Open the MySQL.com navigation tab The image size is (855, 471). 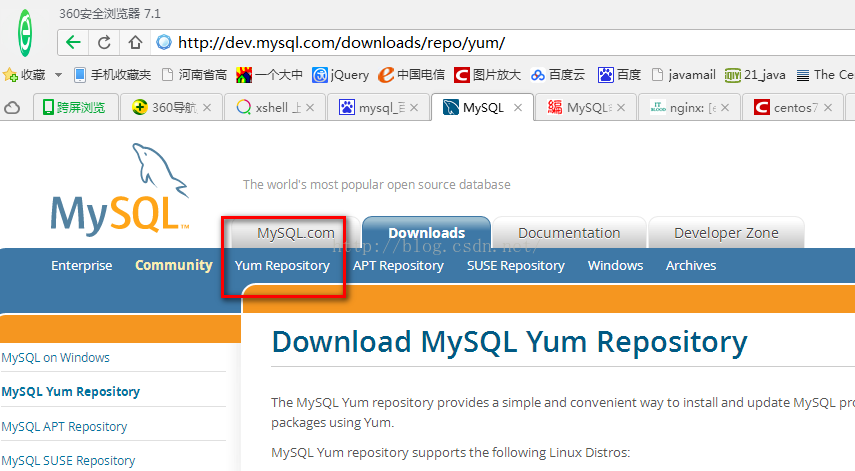pyautogui.click(x=296, y=233)
